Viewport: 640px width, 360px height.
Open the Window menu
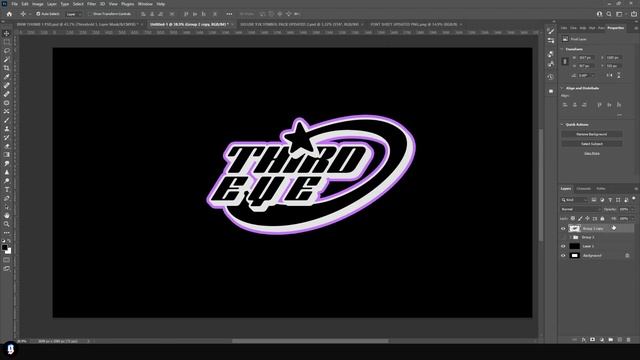145,4
